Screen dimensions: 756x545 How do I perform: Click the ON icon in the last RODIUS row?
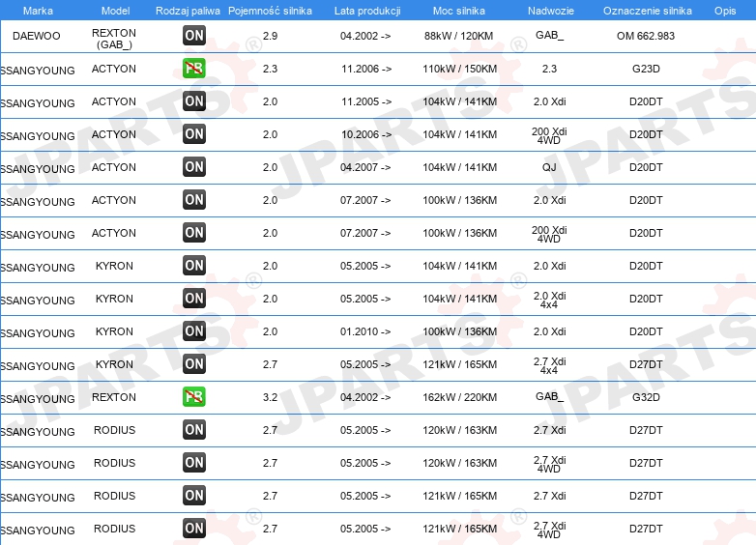click(193, 529)
